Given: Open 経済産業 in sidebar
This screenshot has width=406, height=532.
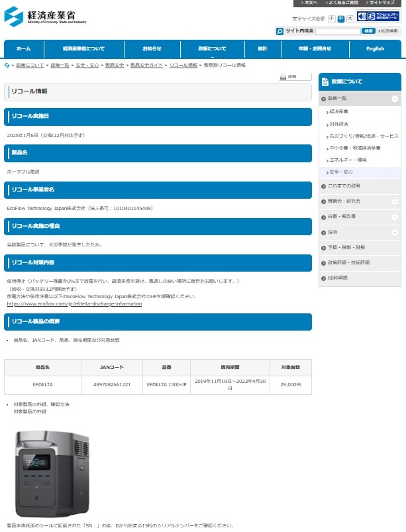Looking at the screenshot, I should tap(338, 111).
